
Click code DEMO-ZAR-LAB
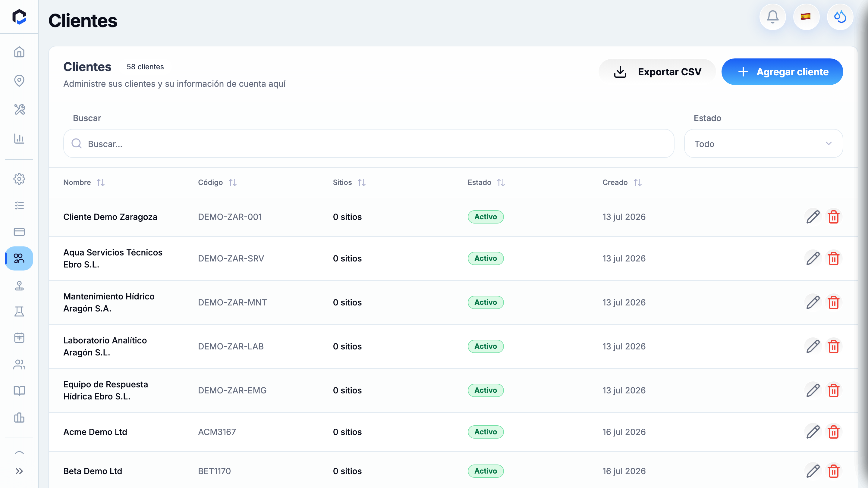231,346
